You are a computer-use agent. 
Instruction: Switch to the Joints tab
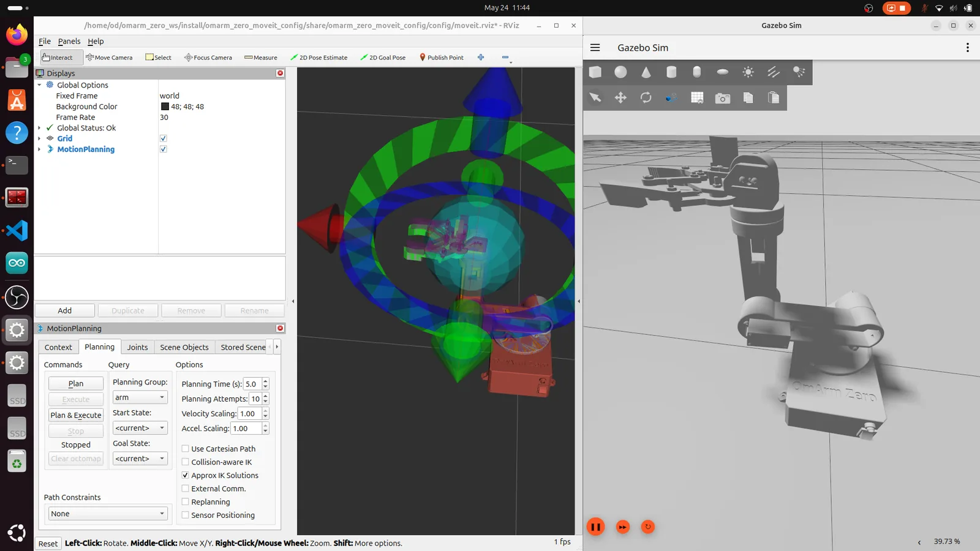(137, 347)
